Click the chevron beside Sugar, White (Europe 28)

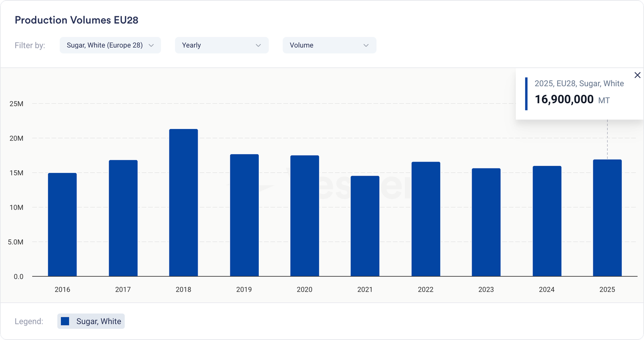pyautogui.click(x=151, y=45)
